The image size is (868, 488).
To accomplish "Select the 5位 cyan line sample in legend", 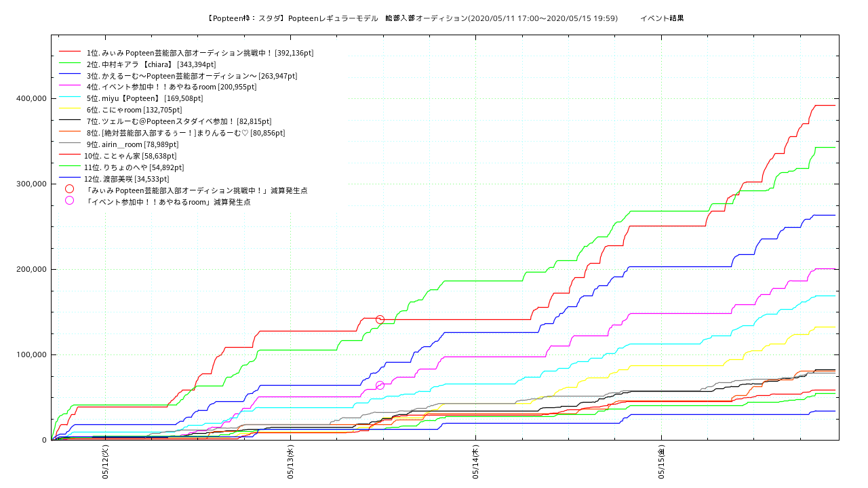I will pos(69,98).
